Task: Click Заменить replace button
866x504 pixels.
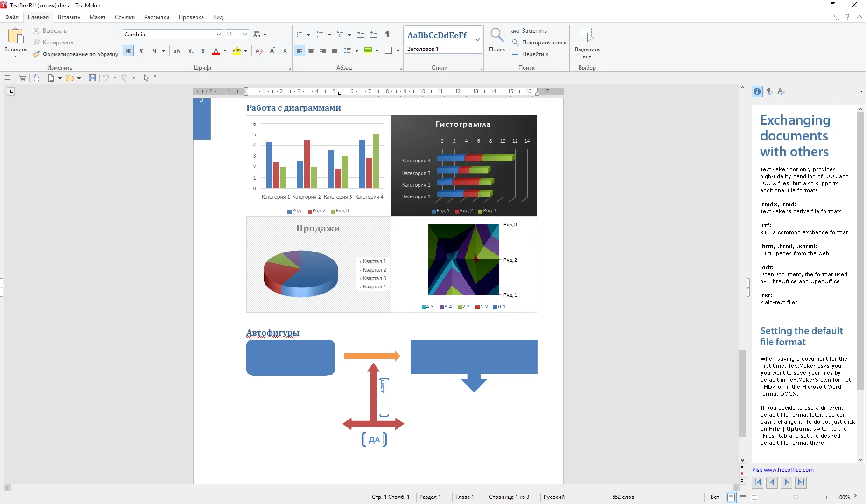Action: (529, 31)
